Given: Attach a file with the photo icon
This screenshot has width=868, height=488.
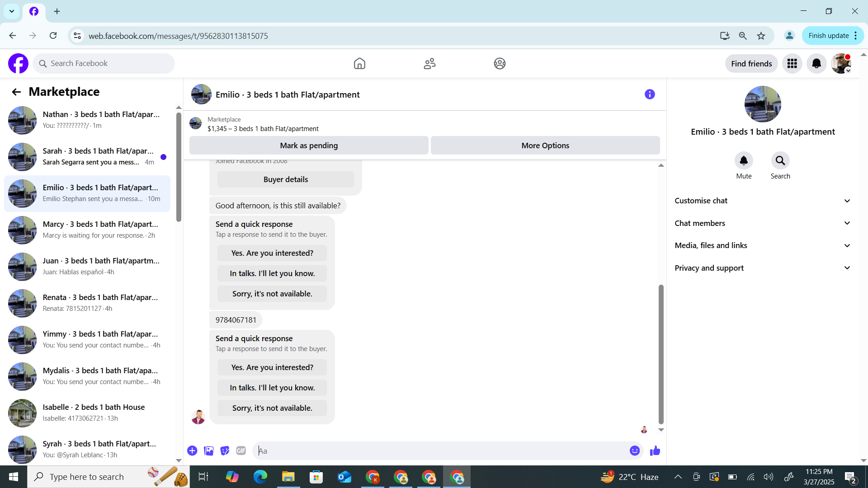Looking at the screenshot, I should point(208,451).
